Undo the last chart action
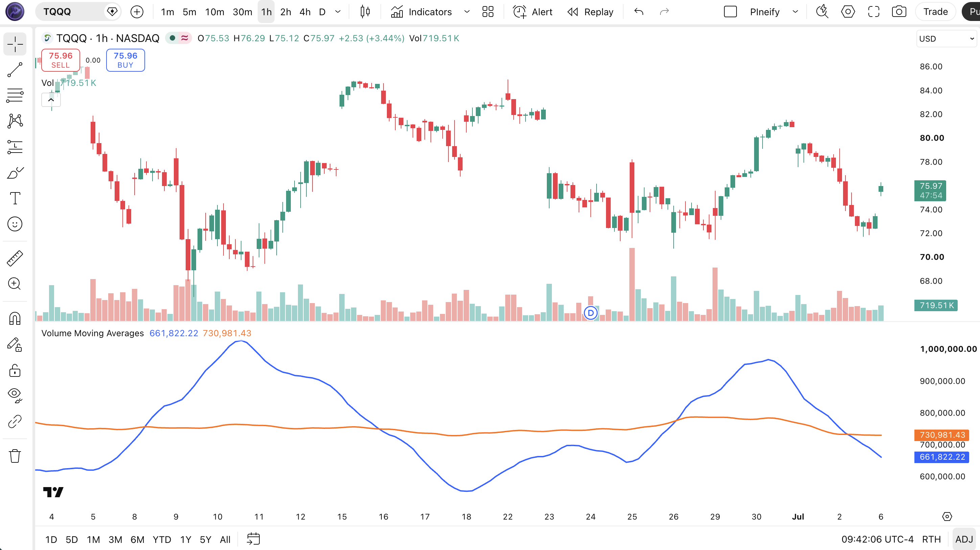Image resolution: width=980 pixels, height=550 pixels. point(639,12)
